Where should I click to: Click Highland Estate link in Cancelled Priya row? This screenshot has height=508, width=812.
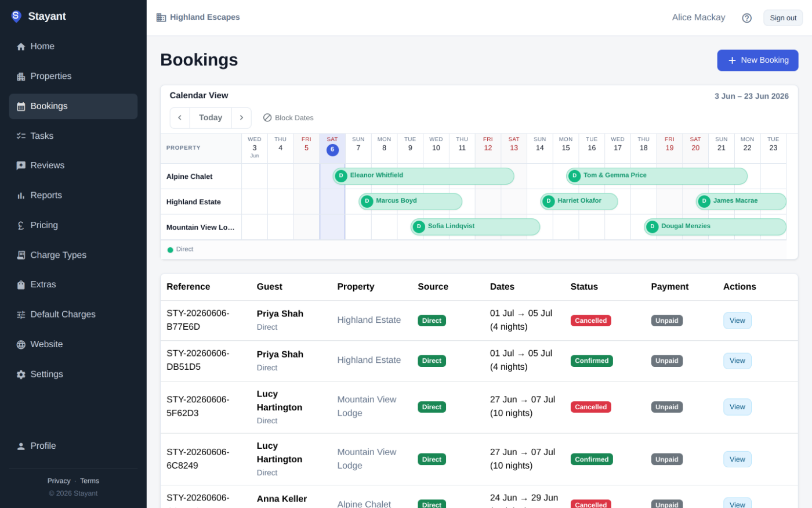coord(369,320)
